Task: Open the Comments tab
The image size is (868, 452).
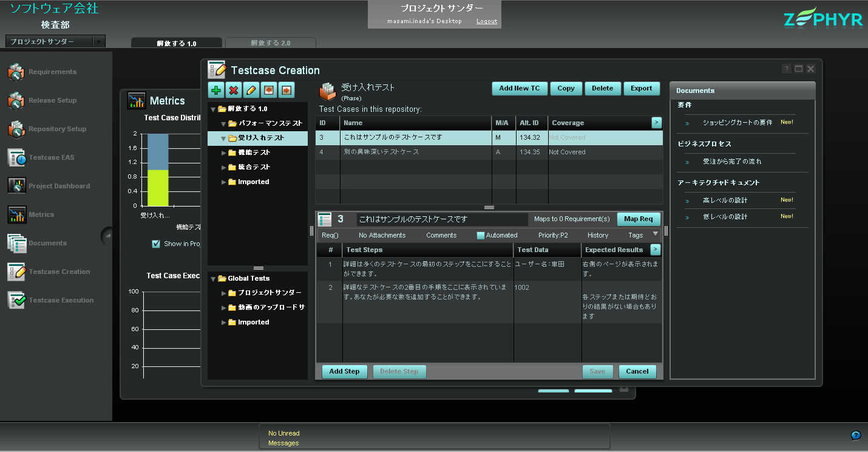Action: [x=441, y=235]
